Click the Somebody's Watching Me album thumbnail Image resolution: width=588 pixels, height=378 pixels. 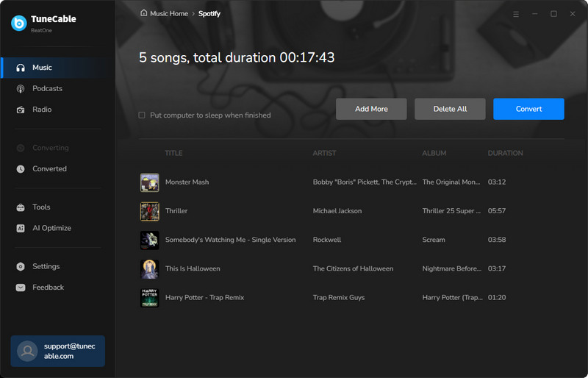pyautogui.click(x=150, y=240)
